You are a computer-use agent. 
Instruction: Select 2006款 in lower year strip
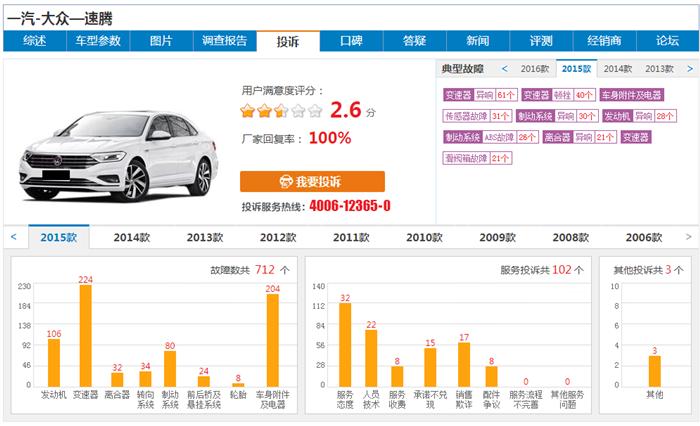tap(644, 237)
